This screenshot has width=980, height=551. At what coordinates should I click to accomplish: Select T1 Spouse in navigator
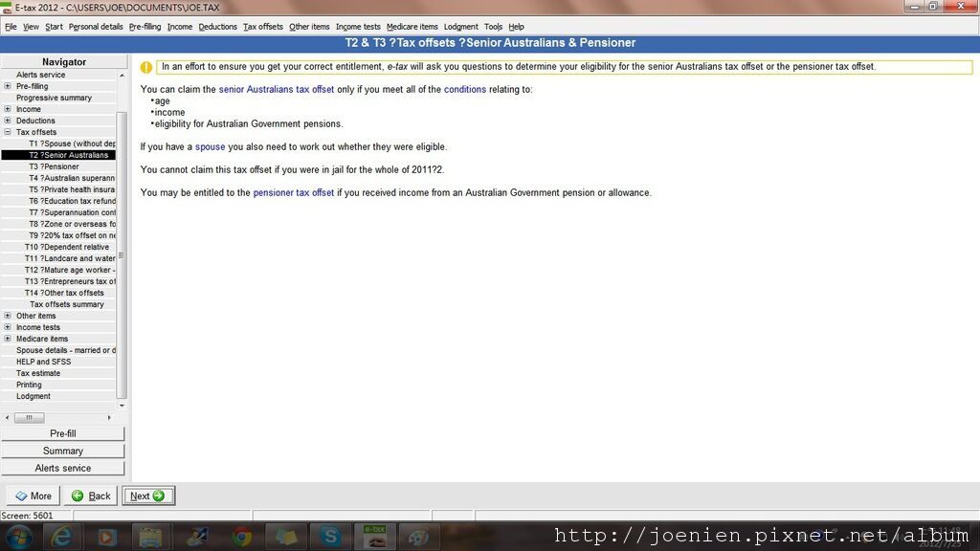(x=72, y=143)
